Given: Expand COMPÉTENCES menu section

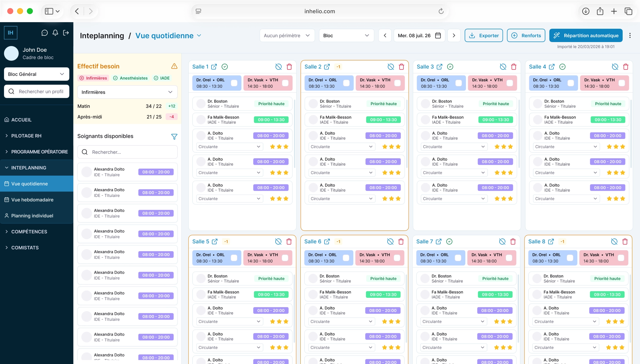Looking at the screenshot, I should click(36, 232).
